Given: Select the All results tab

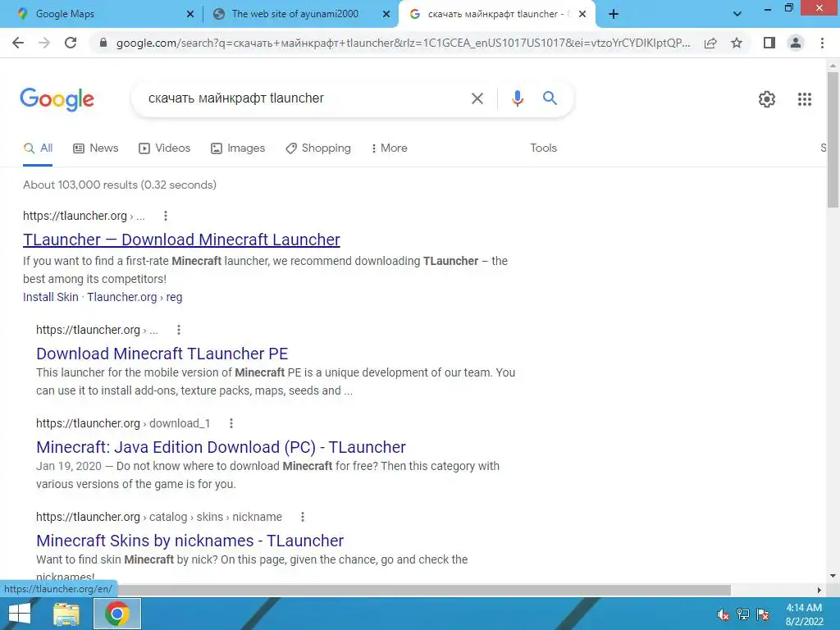Looking at the screenshot, I should click(x=38, y=148).
